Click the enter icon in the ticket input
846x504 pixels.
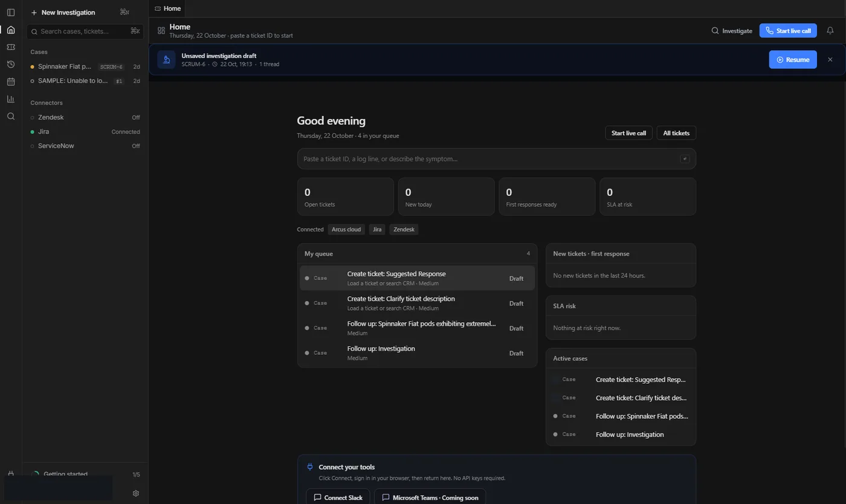(x=685, y=159)
